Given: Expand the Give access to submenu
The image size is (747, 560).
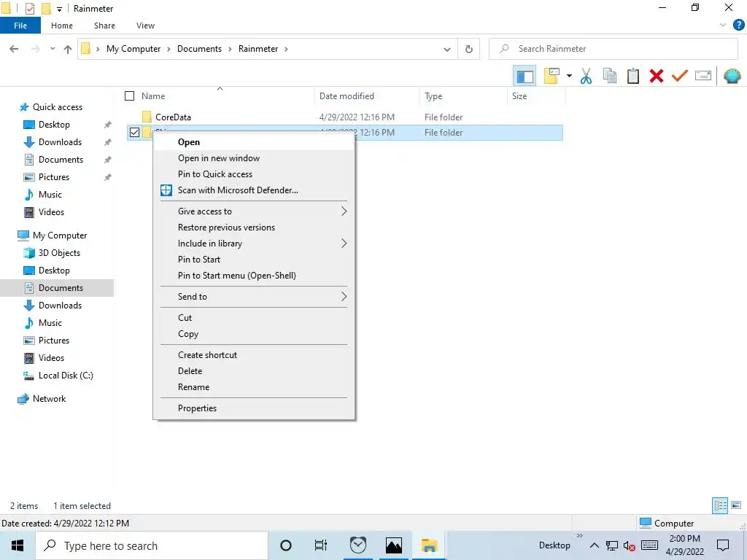Looking at the screenshot, I should pyautogui.click(x=254, y=211).
